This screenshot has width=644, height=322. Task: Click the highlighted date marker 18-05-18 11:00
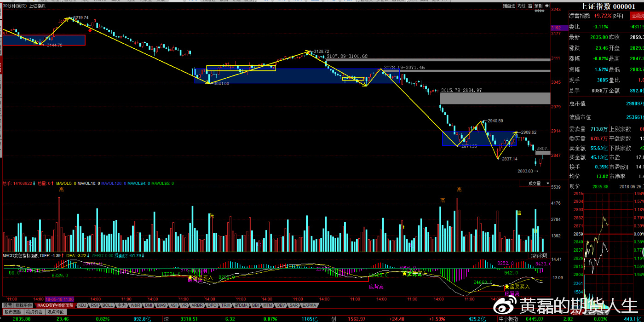[59, 299]
